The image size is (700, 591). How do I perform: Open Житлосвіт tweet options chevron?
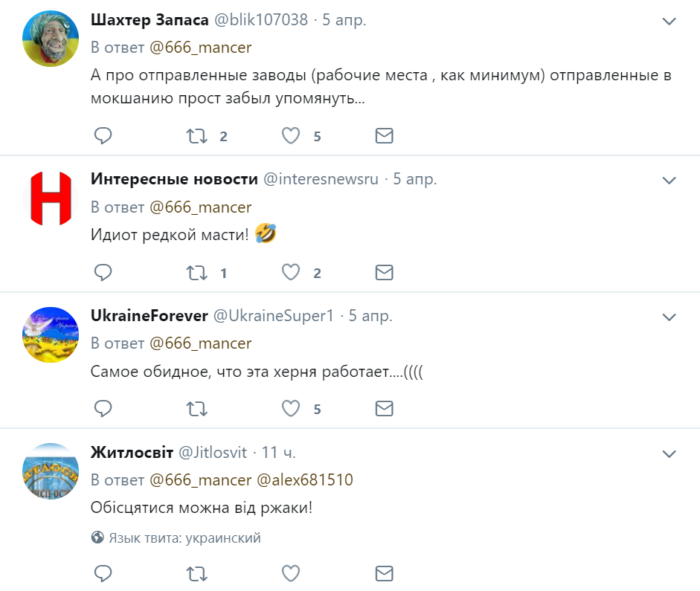[x=669, y=454]
